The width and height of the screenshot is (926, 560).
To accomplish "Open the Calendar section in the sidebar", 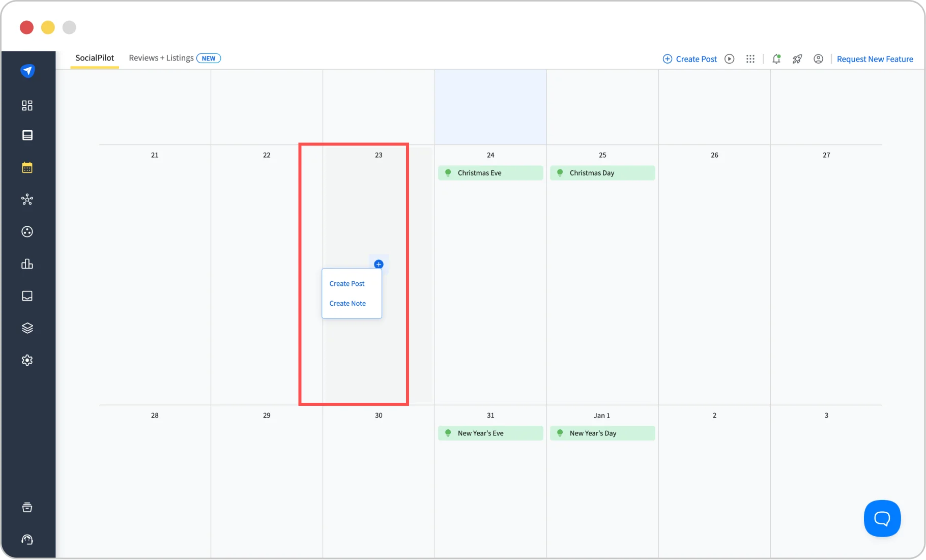I will click(27, 167).
